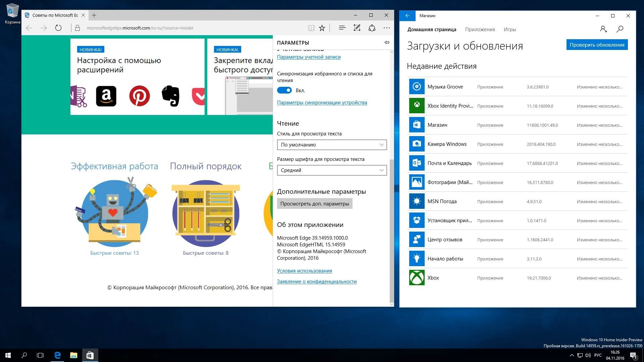Switch to Store Games tab
This screenshot has height=362, width=644.
point(509,29)
